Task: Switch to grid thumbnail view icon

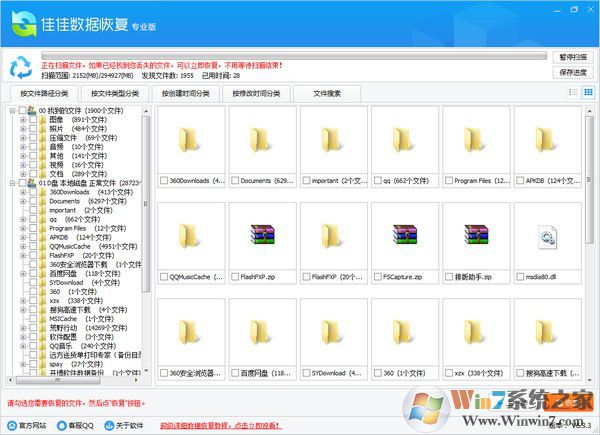Action: click(588, 92)
